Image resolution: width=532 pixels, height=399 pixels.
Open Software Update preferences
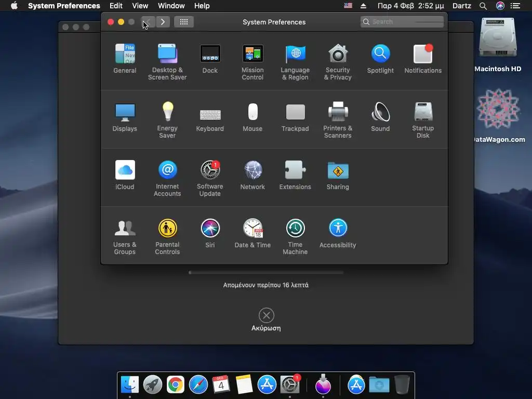pyautogui.click(x=210, y=179)
